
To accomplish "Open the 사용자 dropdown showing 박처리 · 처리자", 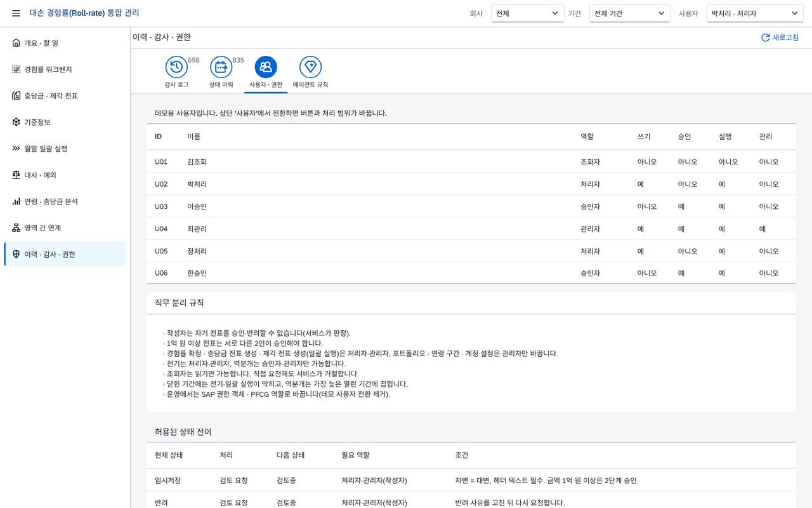I will [x=755, y=13].
